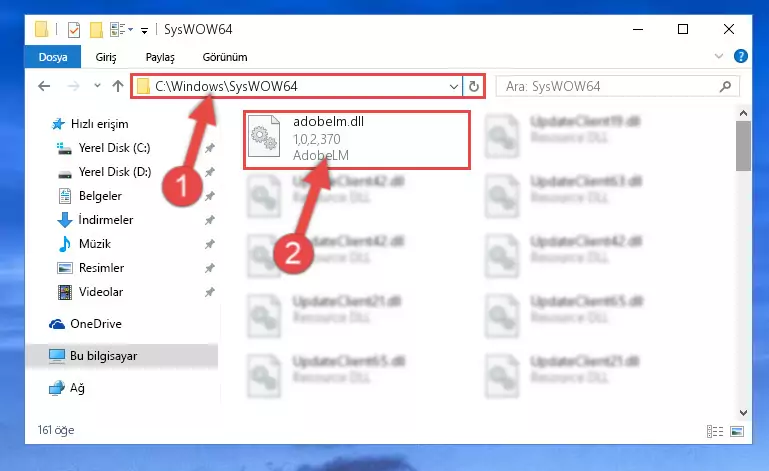
Task: Go up one folder level
Action: pos(118,86)
